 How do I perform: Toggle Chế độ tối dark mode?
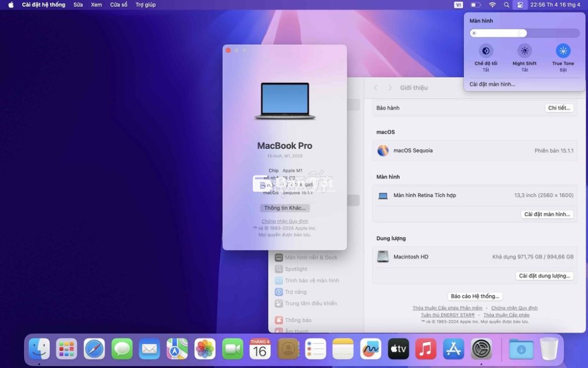tap(486, 51)
